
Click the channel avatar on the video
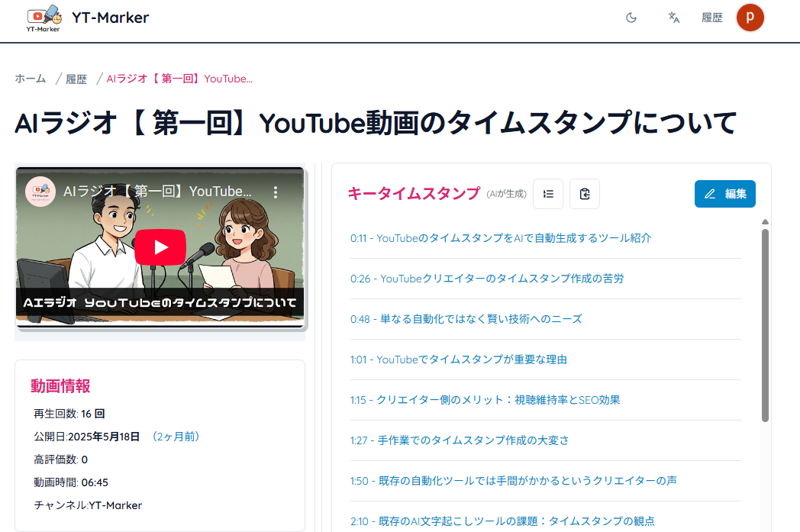tap(40, 192)
